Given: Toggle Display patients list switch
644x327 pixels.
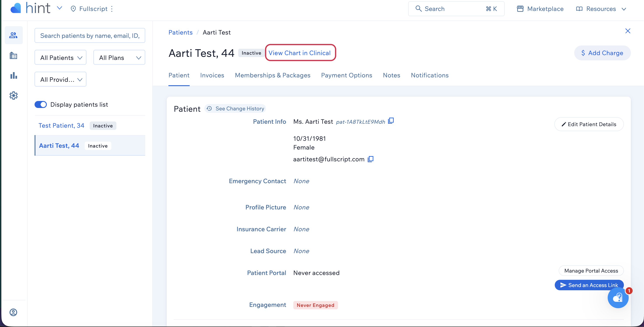Looking at the screenshot, I should (41, 104).
